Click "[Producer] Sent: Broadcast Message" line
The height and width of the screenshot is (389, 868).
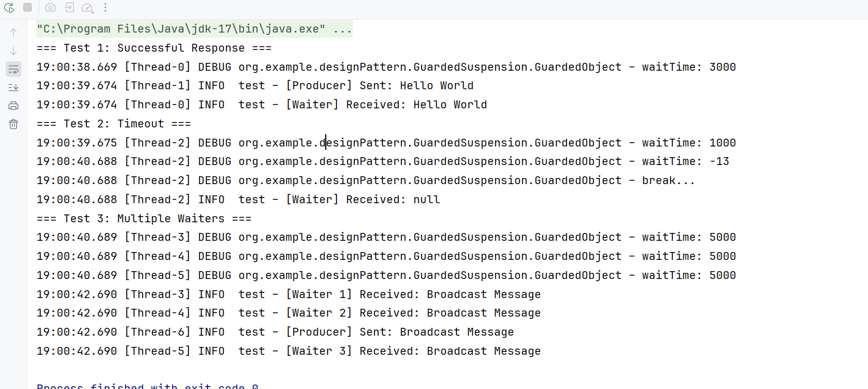pos(275,332)
